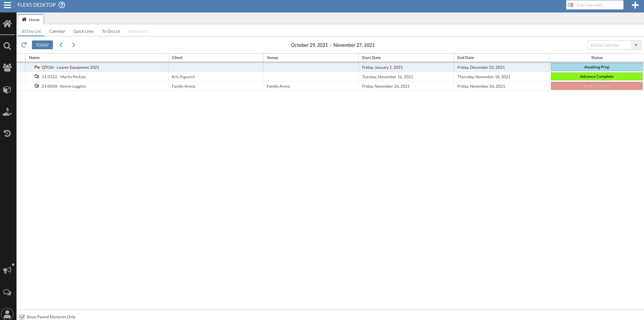
Task: Click the green Advance Complete status
Action: tap(597, 77)
